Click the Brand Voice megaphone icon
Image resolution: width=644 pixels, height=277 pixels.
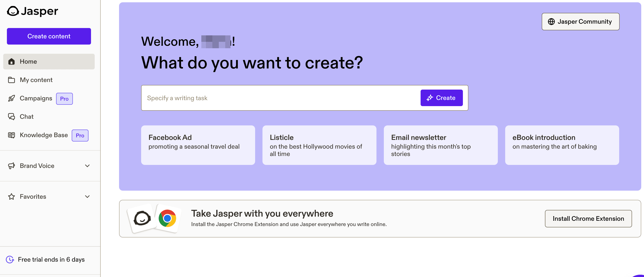click(x=11, y=166)
